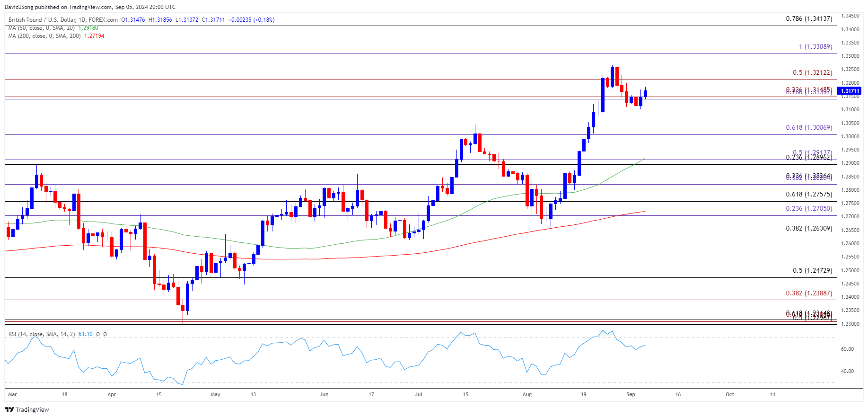Click the Jun date label on time axis
The image size is (868, 418).
point(324,394)
